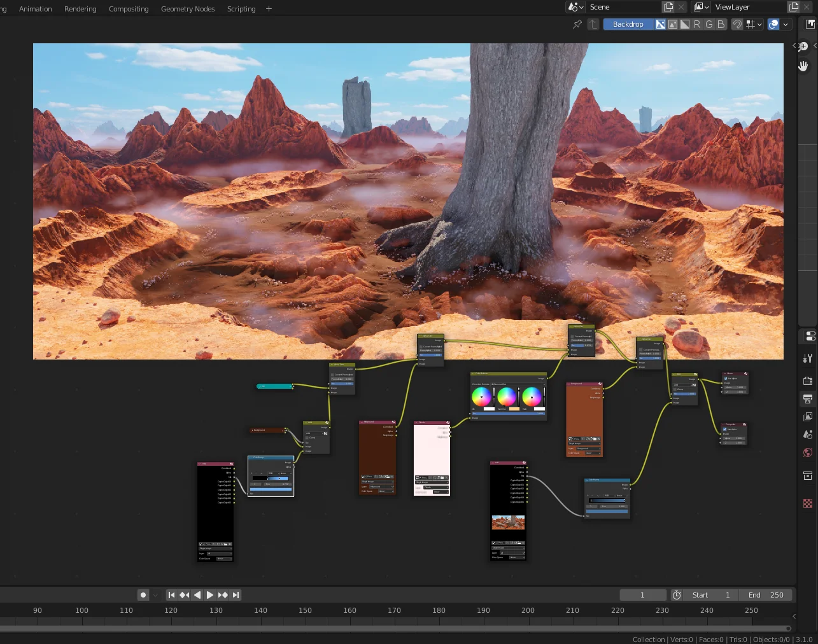Open the Geometry Nodes workspace
Screen dimensions: 818x644
(188, 8)
